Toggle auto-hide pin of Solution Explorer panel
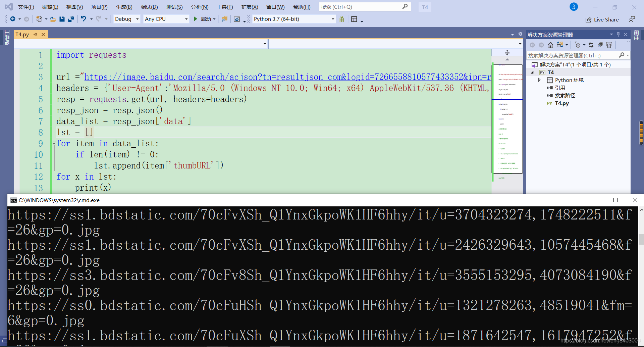 (x=618, y=35)
